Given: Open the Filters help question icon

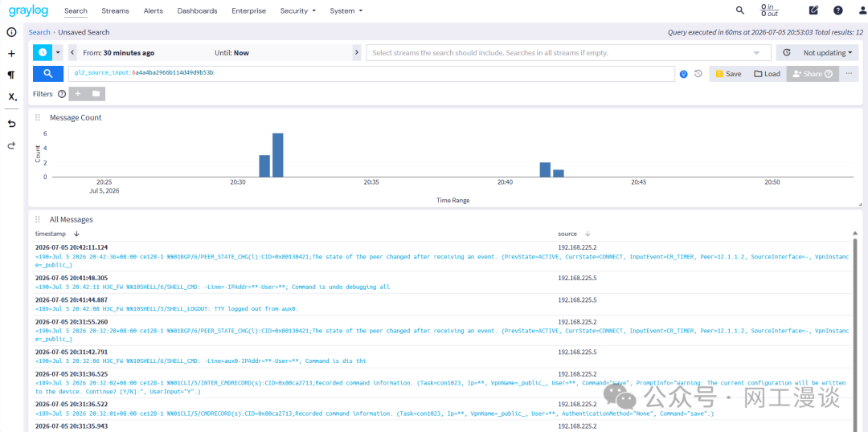Looking at the screenshot, I should [x=62, y=94].
